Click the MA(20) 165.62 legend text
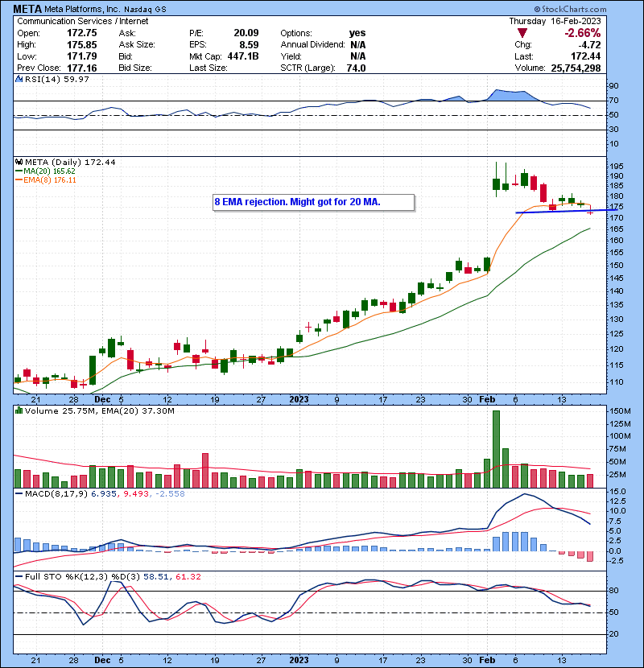The height and width of the screenshot is (668, 644). (x=49, y=171)
